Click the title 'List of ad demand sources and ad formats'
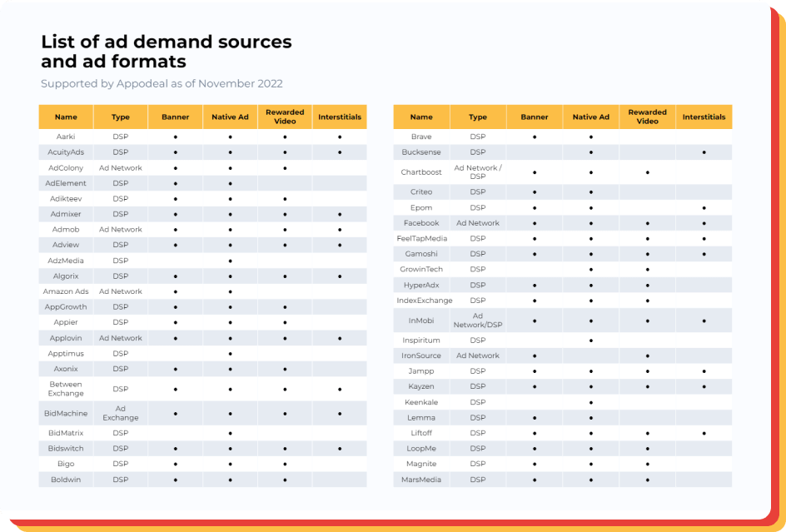The height and width of the screenshot is (532, 786). click(x=167, y=51)
